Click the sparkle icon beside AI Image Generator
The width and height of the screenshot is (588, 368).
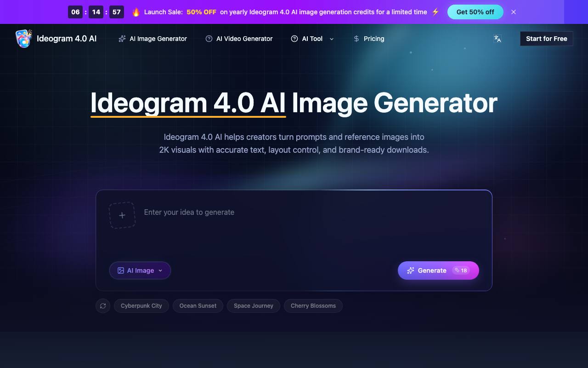(x=122, y=39)
